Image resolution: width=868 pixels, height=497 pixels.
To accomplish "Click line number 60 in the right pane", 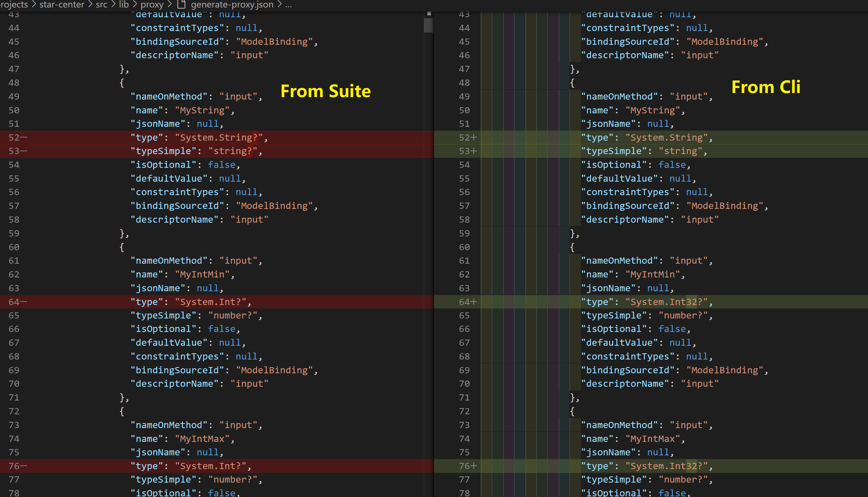I will [464, 247].
